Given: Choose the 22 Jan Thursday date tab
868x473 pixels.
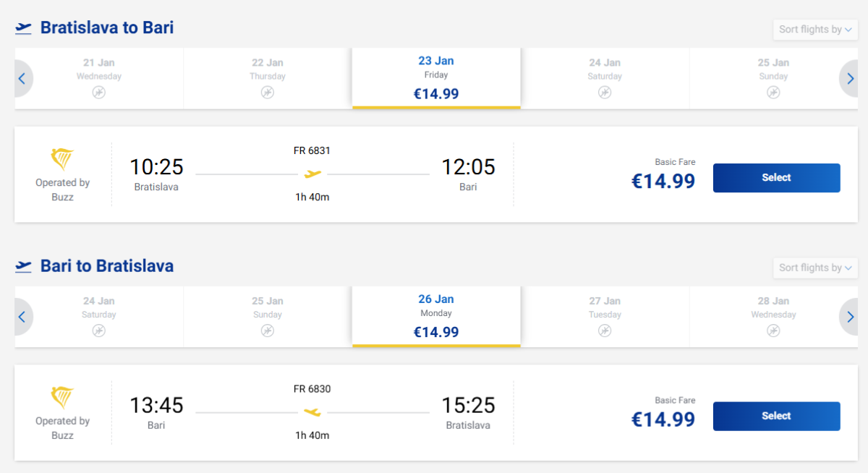Looking at the screenshot, I should [x=268, y=78].
